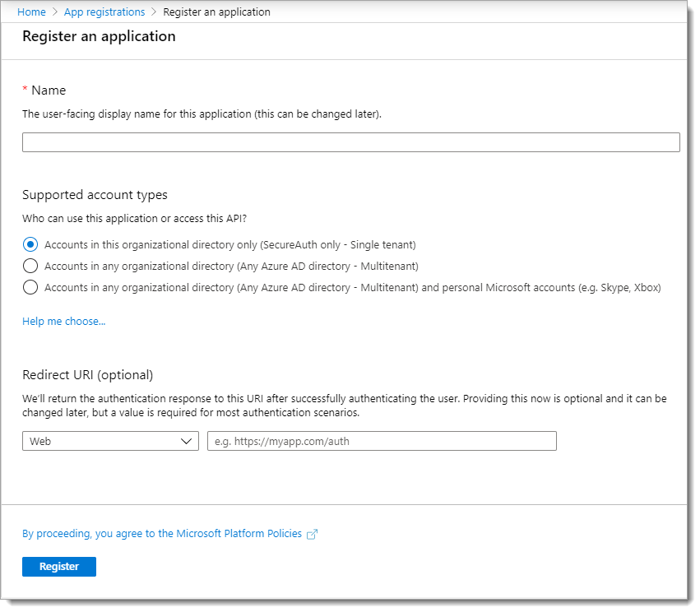Viewport: 700px width, 612px height.
Task: Choose Any Azure AD directory Multitenant only
Action: 30,266
